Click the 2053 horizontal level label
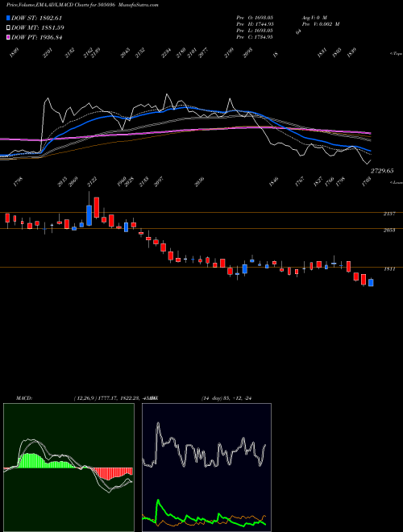403x532 pixels. click(389, 230)
